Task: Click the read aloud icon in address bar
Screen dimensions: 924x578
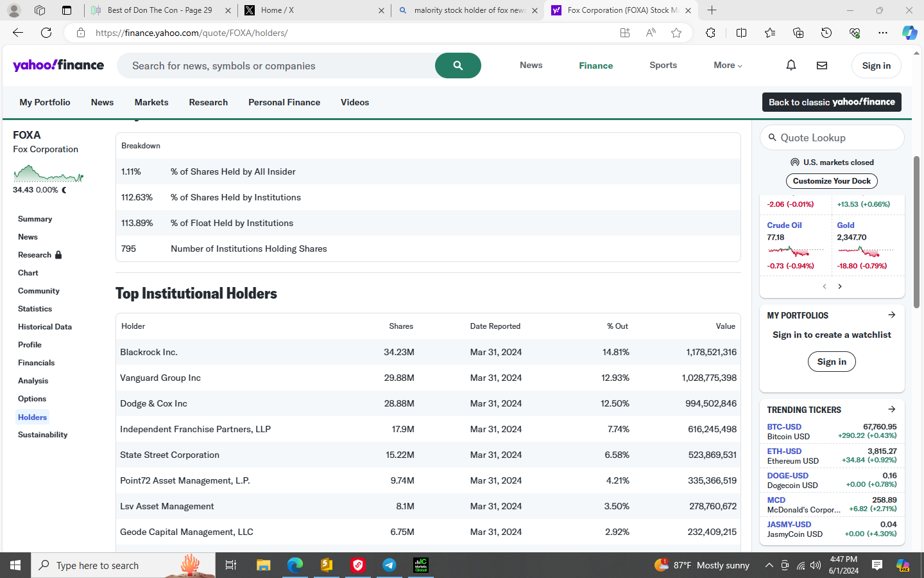Action: 651,33
